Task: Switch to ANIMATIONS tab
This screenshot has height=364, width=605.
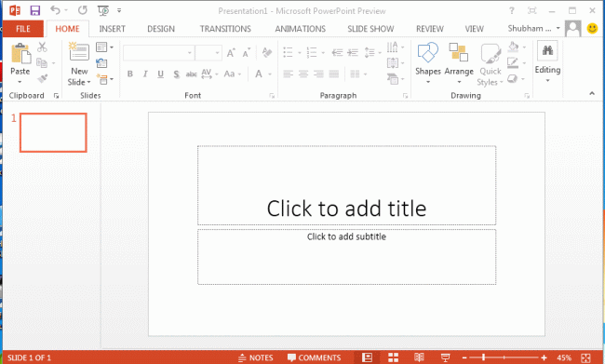Action: pyautogui.click(x=301, y=29)
